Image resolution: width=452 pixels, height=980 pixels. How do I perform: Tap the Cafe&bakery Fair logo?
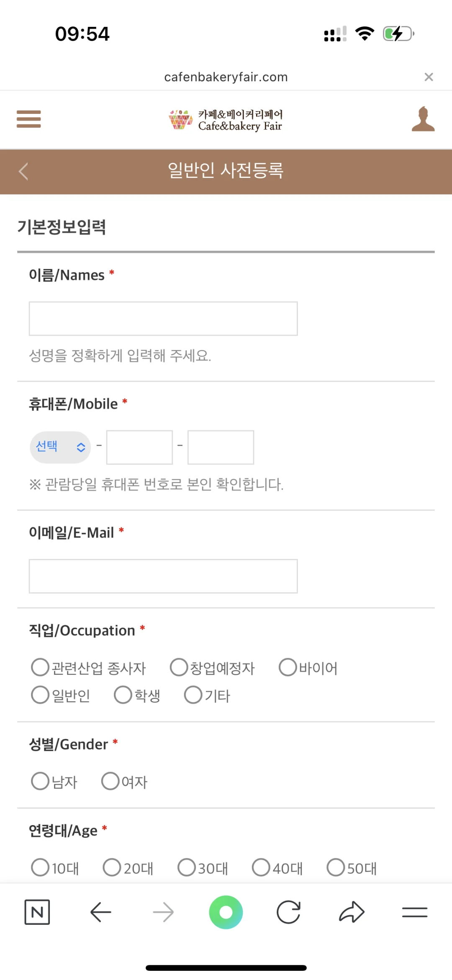pos(226,120)
